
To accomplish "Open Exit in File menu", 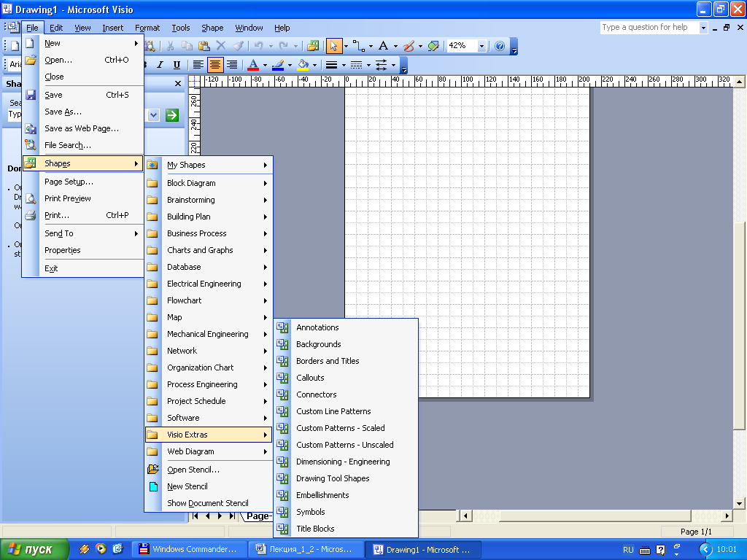I will pyautogui.click(x=83, y=268).
